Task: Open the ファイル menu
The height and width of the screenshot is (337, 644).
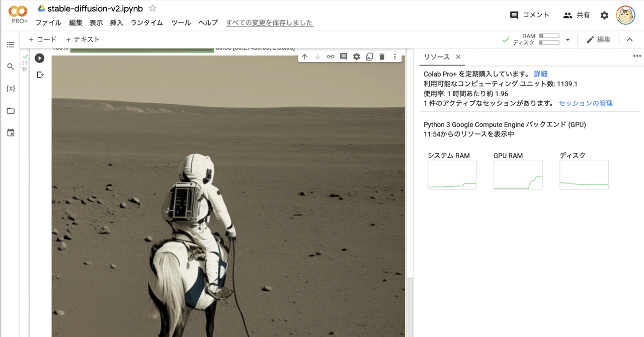Action: point(48,22)
